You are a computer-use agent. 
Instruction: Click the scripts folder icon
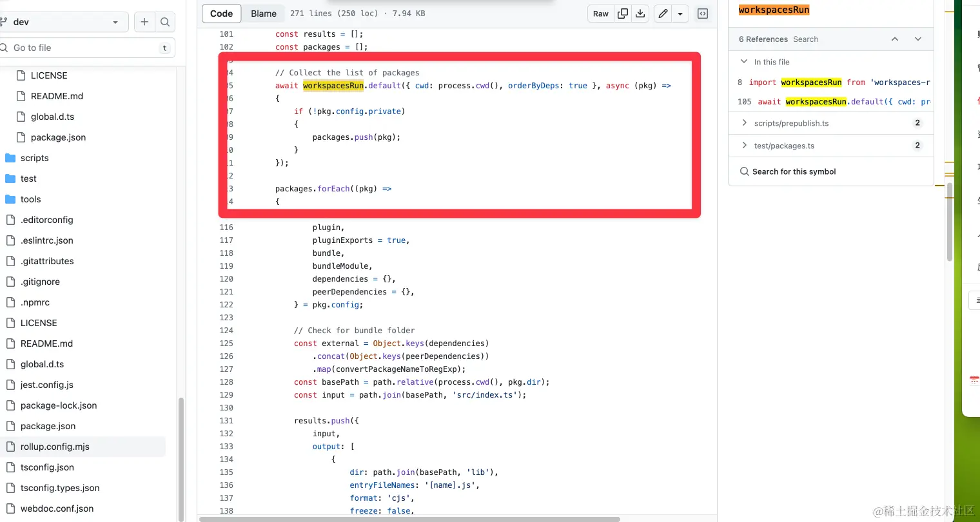coord(10,158)
